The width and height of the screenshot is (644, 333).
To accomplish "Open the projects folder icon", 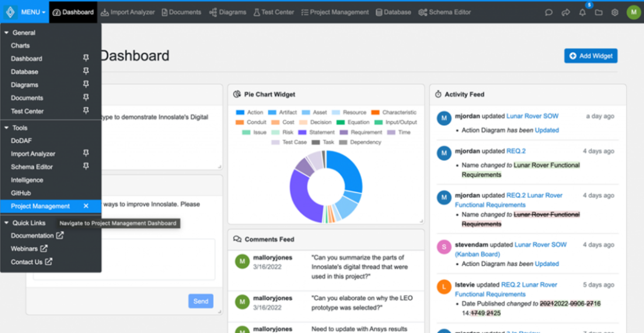I will 598,12.
